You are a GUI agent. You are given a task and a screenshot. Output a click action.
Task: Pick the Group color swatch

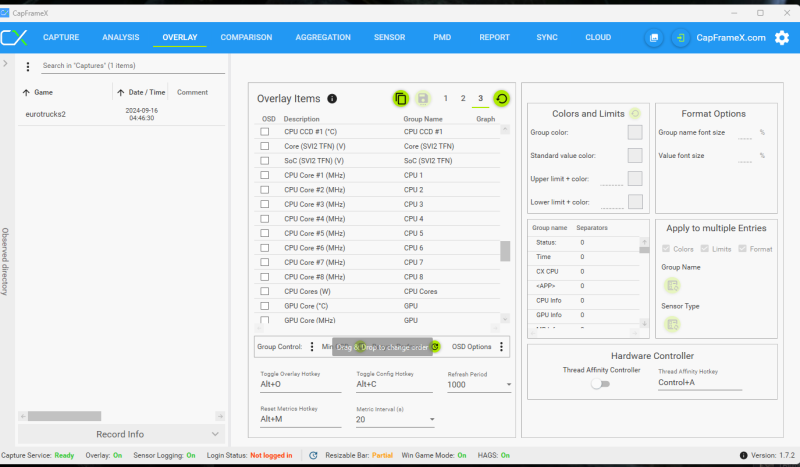click(635, 132)
